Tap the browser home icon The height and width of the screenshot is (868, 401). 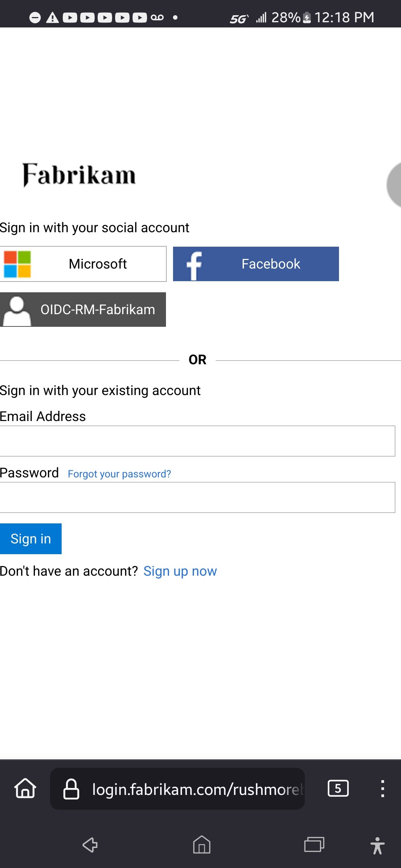25,788
